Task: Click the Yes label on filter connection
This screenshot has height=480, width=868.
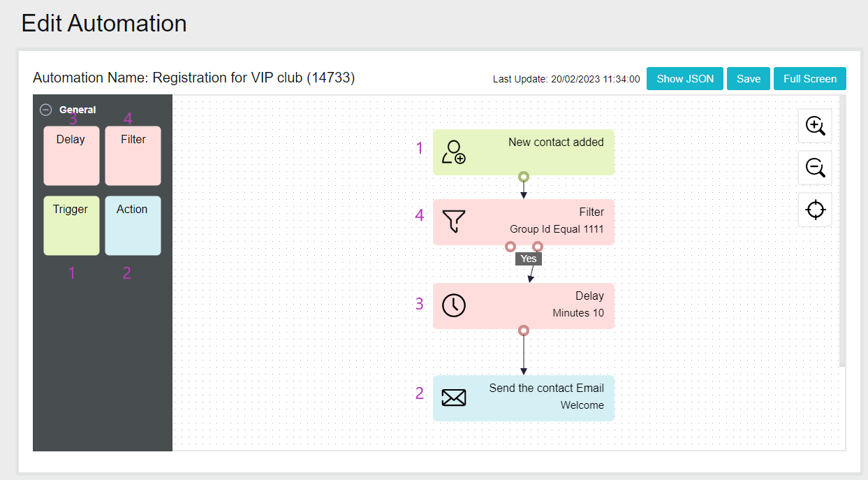Action: click(529, 259)
